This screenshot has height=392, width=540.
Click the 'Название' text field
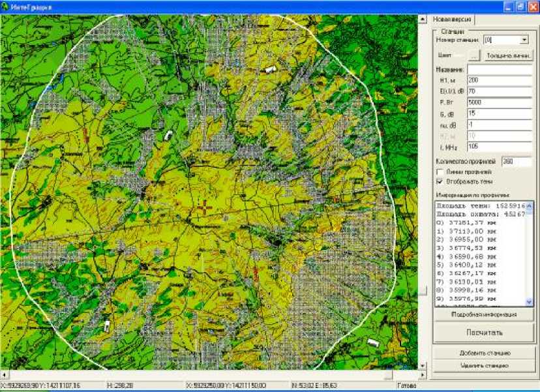click(x=500, y=69)
